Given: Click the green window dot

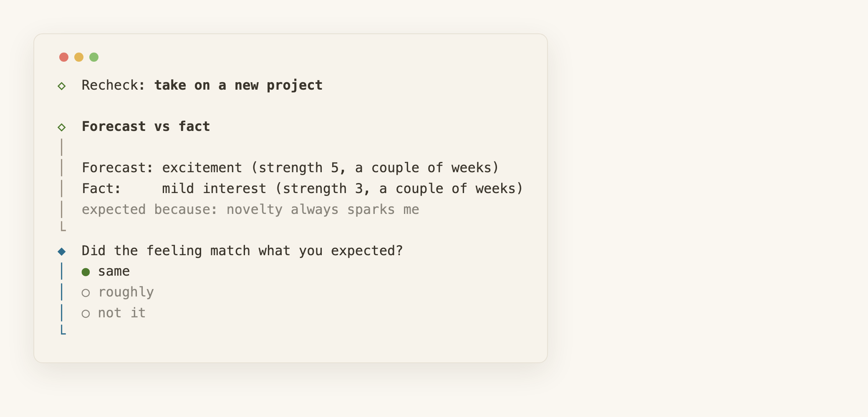Looking at the screenshot, I should point(94,57).
